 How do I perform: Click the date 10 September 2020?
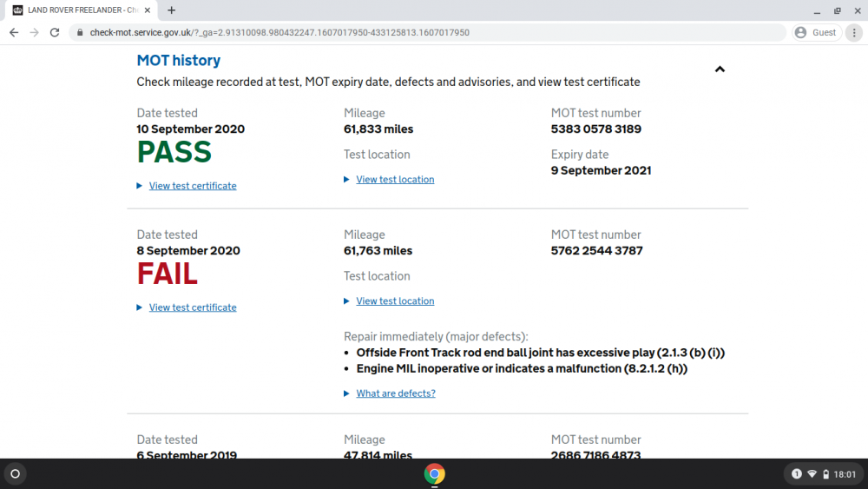pos(190,129)
